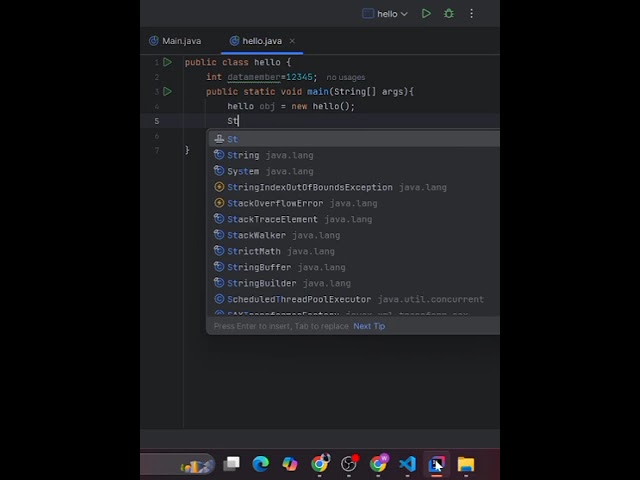Select StackTraceElement suggestion
This screenshot has width=640, height=480.
(x=354, y=219)
